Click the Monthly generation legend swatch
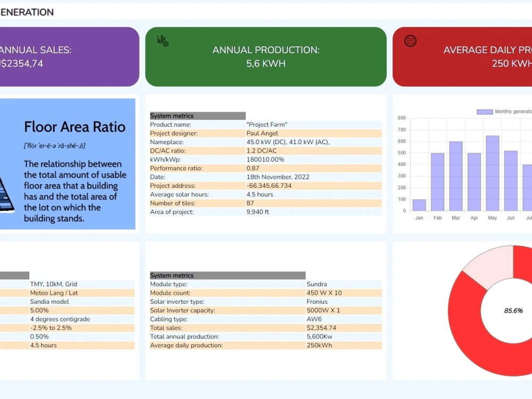532x399 pixels. click(484, 111)
